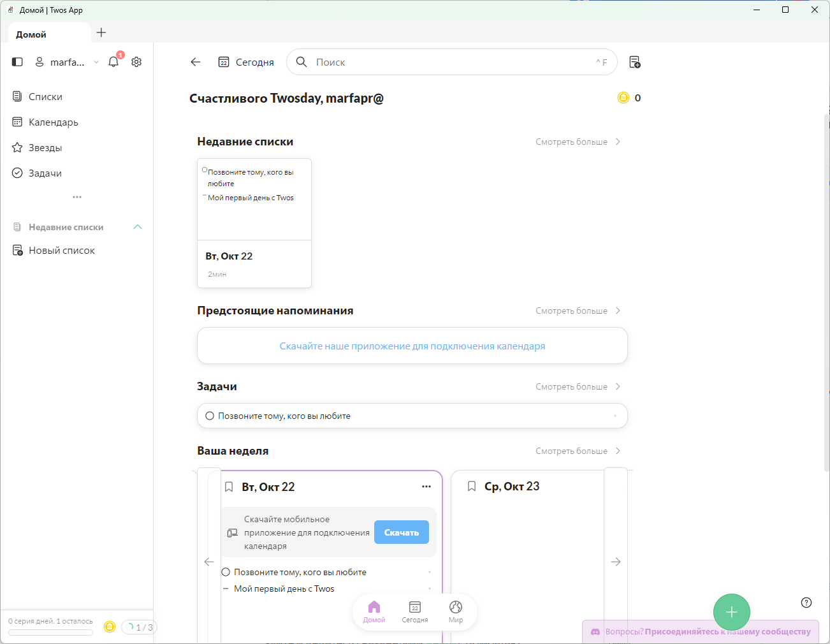Go to next day in week
The image size is (830, 644).
(616, 562)
